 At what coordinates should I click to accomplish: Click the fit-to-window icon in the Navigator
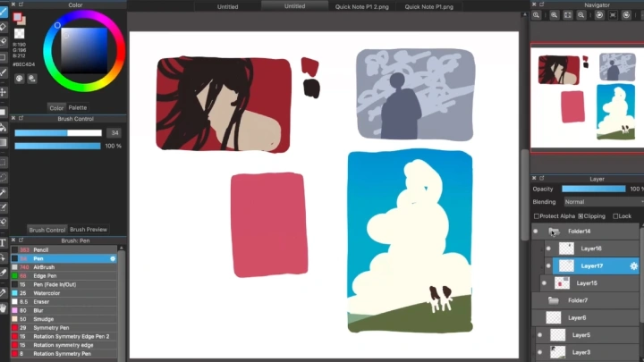coord(568,15)
